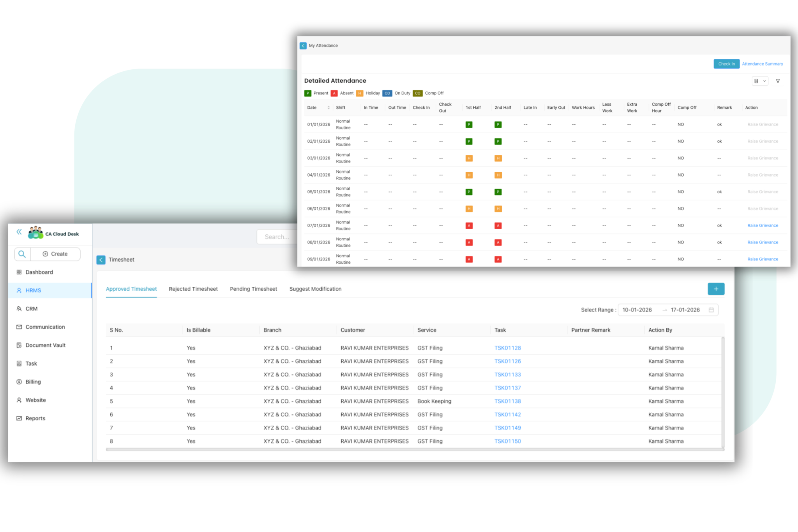
Task: Select the Suggest Modification tab
Action: 315,289
